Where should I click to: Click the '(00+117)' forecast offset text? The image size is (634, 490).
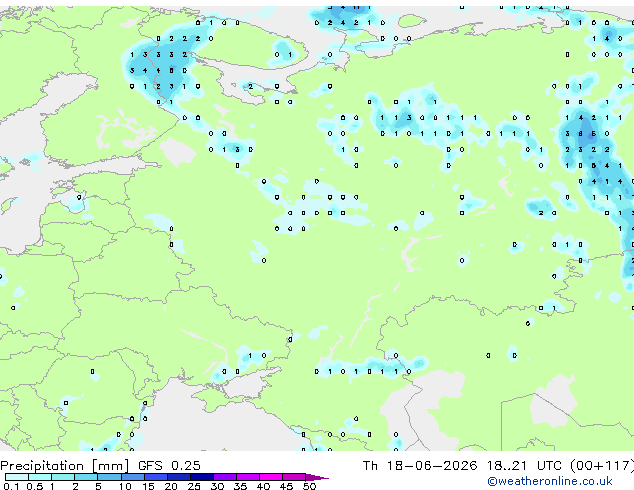[x=602, y=466]
